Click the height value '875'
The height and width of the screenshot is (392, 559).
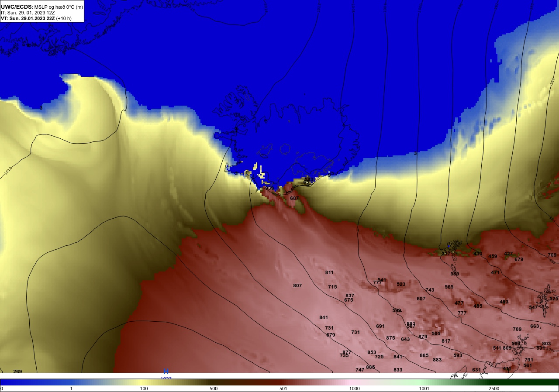pos(390,338)
